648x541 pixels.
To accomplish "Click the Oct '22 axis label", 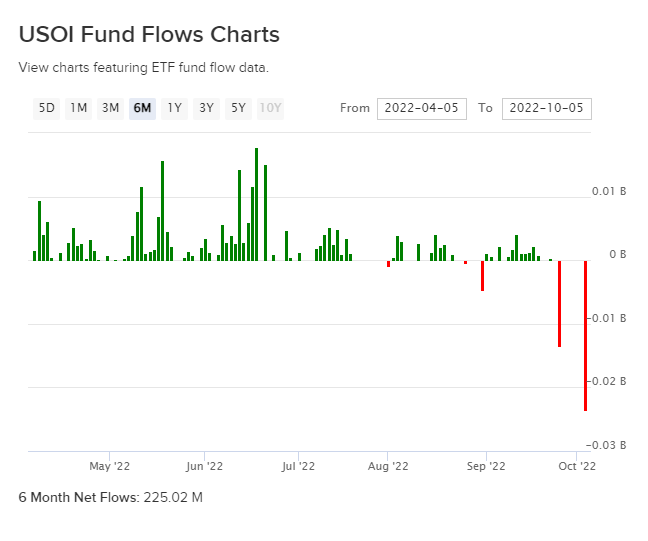I will [577, 465].
